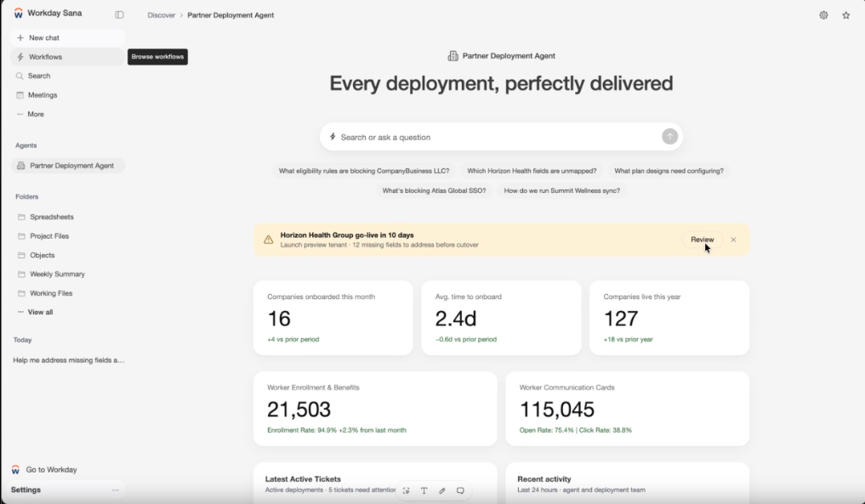The width and height of the screenshot is (865, 504).
Task: Start a New chat
Action: [x=67, y=37]
